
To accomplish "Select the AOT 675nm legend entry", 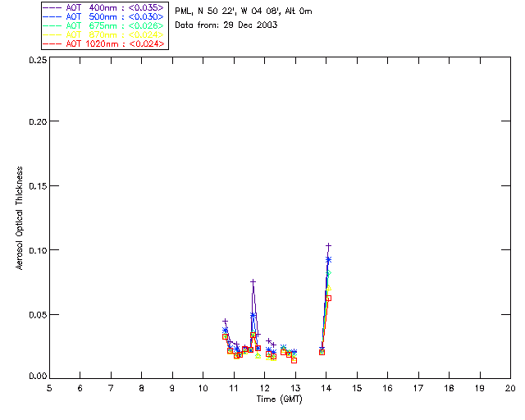I will [103, 25].
